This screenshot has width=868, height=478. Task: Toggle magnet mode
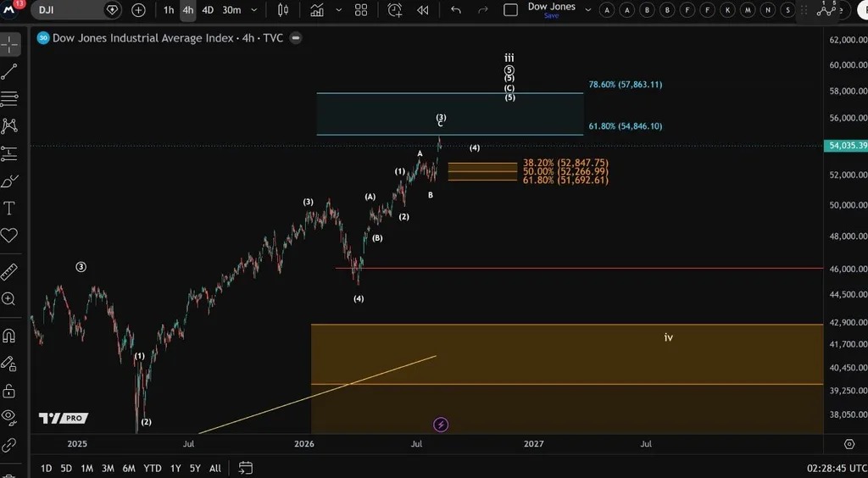click(x=9, y=336)
